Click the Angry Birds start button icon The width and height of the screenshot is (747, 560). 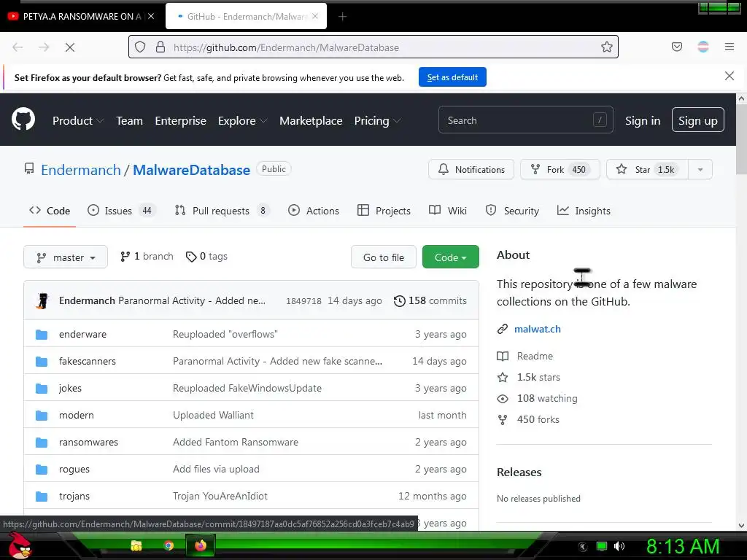(x=20, y=545)
